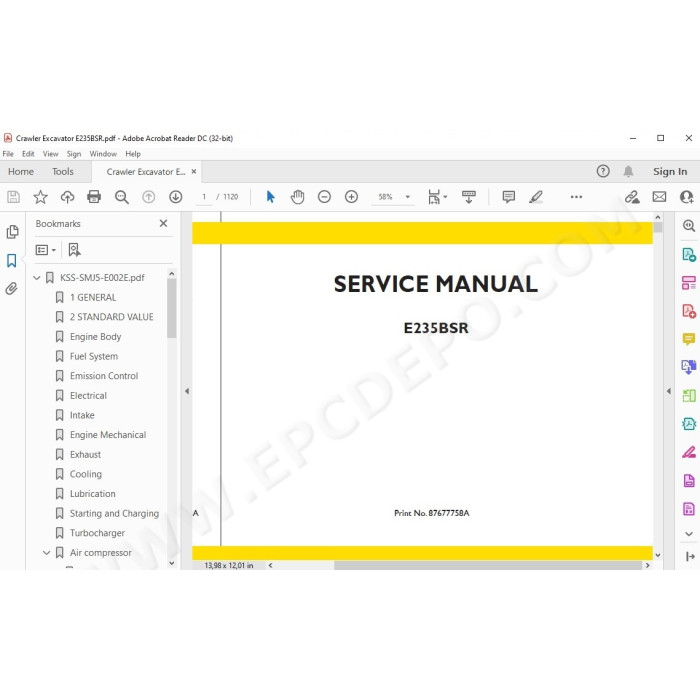Viewport: 700px width, 700px height.
Task: Open the Find text search tool
Action: pyautogui.click(x=121, y=197)
